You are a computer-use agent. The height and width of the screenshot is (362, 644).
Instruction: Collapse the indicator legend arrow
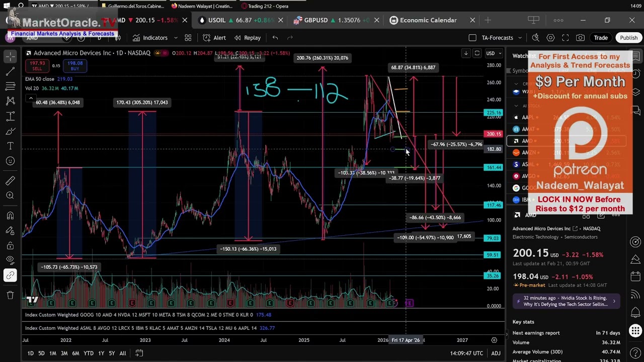pos(31,98)
